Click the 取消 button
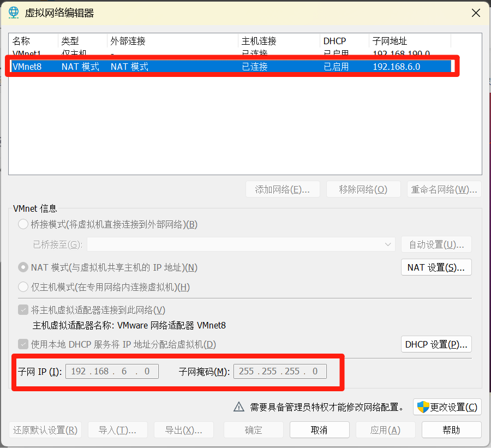This screenshot has height=448, width=491. coord(319,430)
